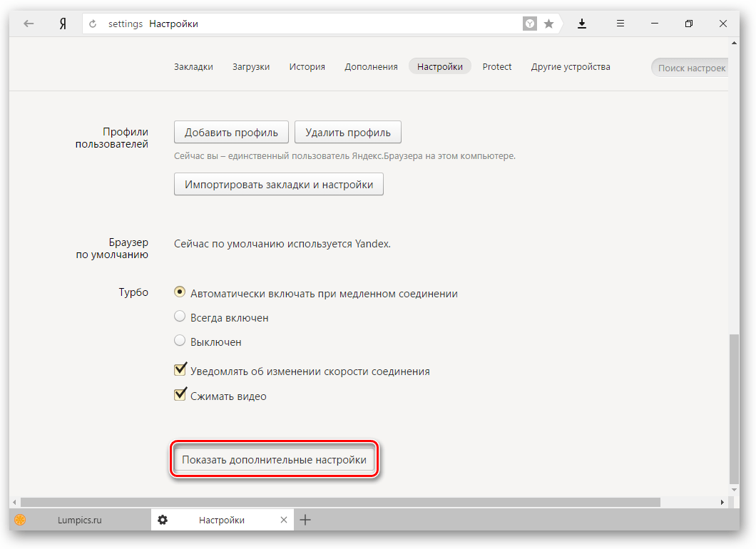Screen dimensions: 756x549
Task: Select automatic Turbo on slow connection
Action: click(180, 292)
